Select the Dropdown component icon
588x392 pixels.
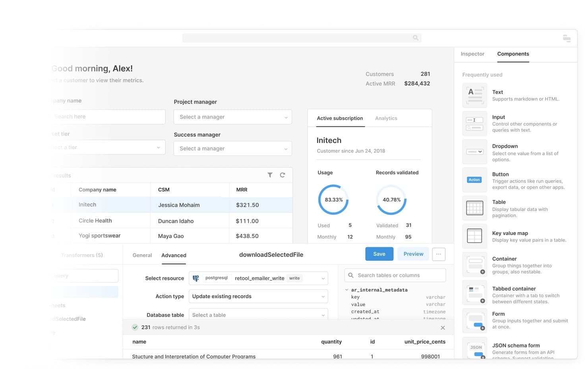coord(475,152)
